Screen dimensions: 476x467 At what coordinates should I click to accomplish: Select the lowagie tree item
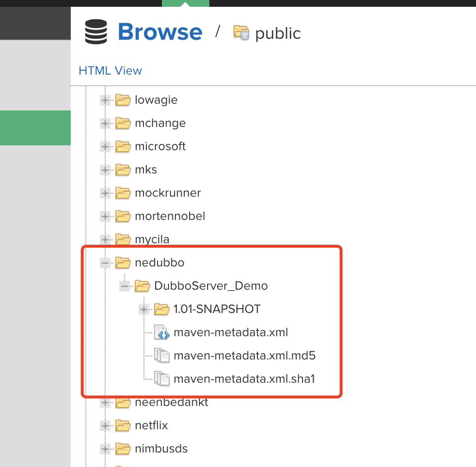tap(156, 100)
